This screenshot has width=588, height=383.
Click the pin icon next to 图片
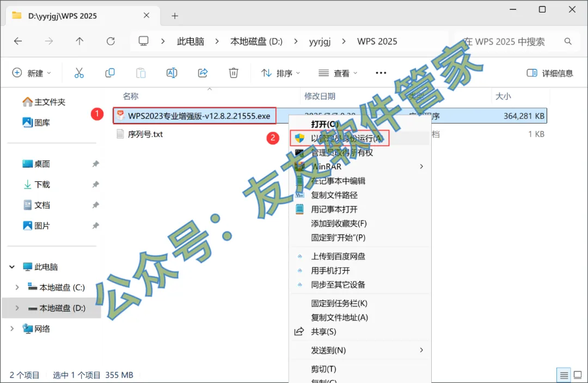tap(96, 226)
